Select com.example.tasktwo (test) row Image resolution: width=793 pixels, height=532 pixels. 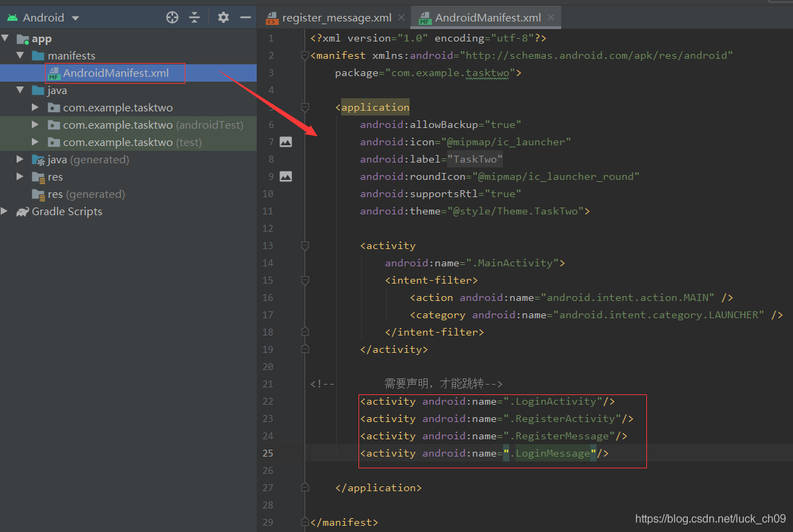(x=129, y=142)
